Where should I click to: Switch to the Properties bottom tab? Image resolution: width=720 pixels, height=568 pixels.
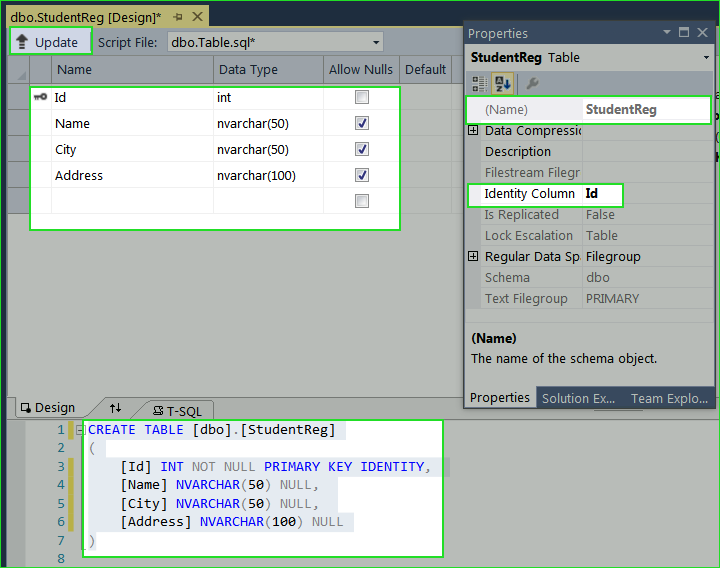coord(500,398)
